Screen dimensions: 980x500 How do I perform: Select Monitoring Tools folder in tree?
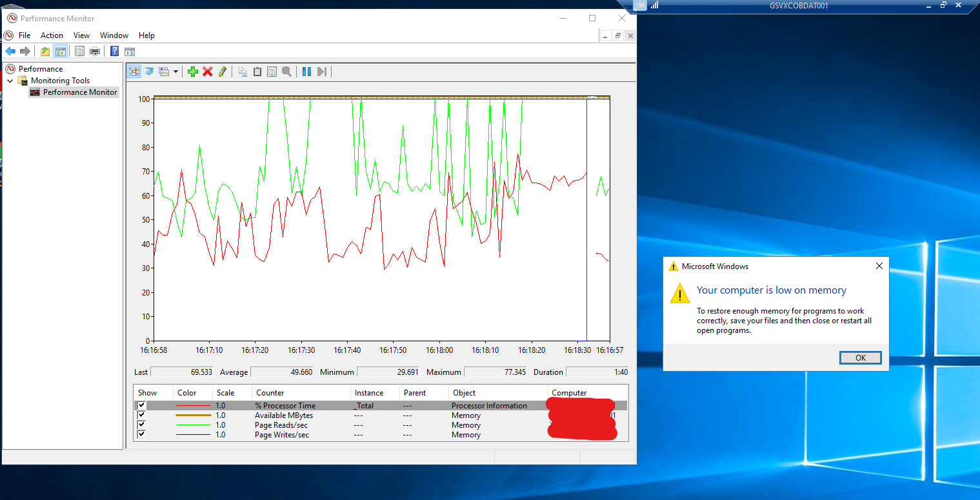60,81
